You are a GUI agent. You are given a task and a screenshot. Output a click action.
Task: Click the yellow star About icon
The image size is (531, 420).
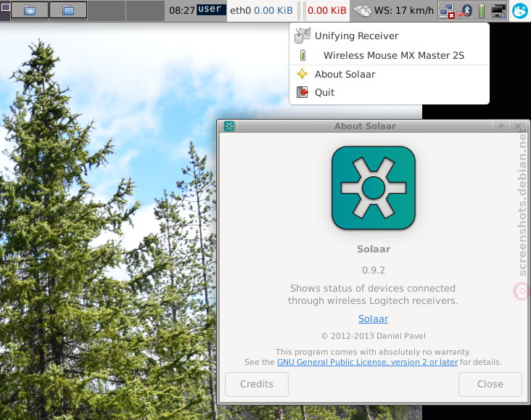coord(302,74)
